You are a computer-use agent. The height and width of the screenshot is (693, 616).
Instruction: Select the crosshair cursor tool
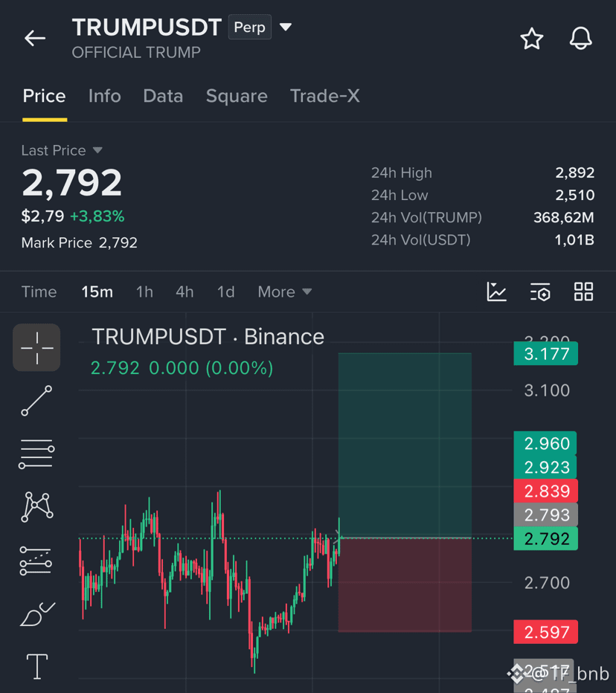(36, 348)
